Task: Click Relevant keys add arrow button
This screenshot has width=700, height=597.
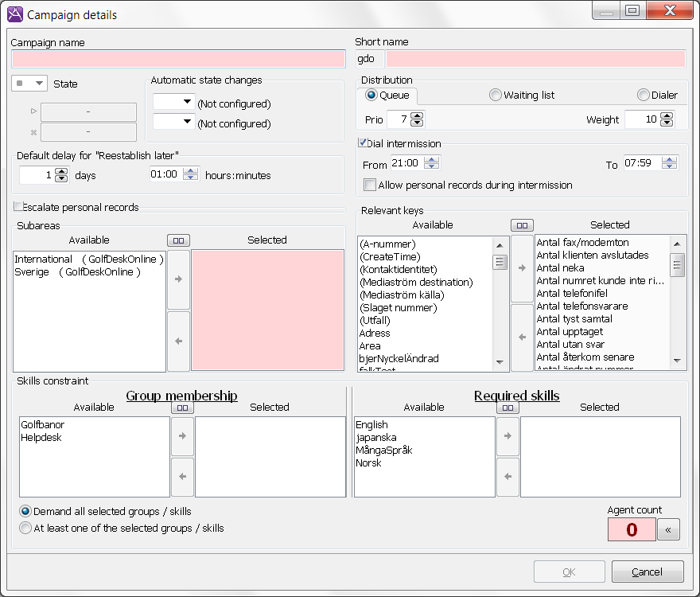Action: coord(522,268)
